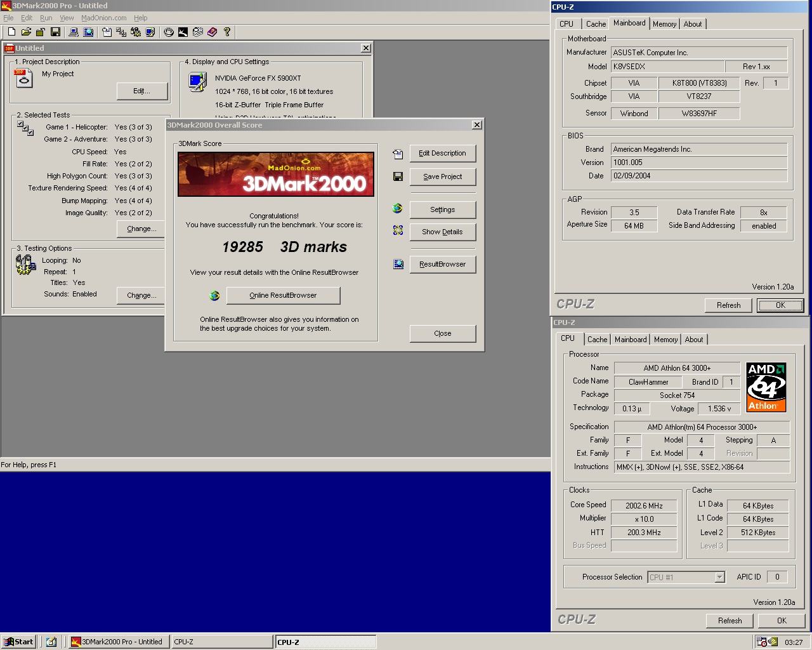Click the stacked papers toolbar icon
Screen dimensions: 812x650
pyautogui.click(x=197, y=32)
